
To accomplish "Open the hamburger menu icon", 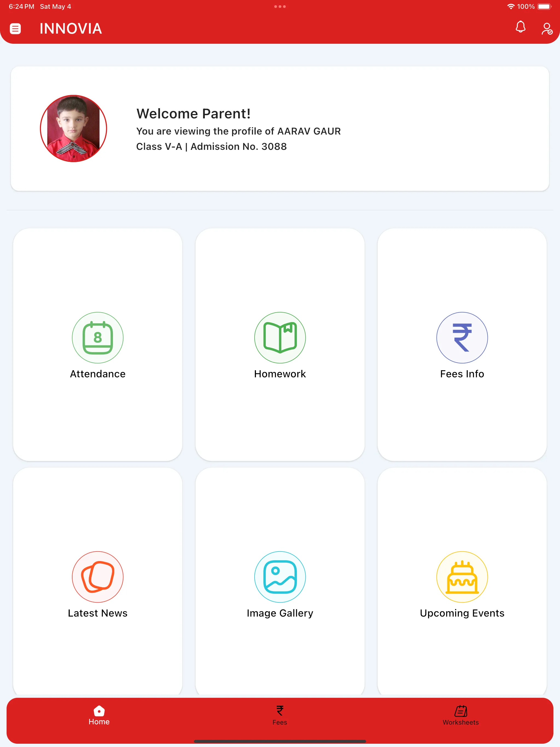I will (15, 29).
